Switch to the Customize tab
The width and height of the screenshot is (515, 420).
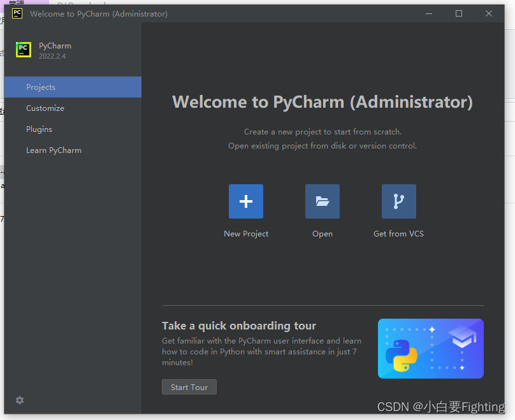(73, 108)
